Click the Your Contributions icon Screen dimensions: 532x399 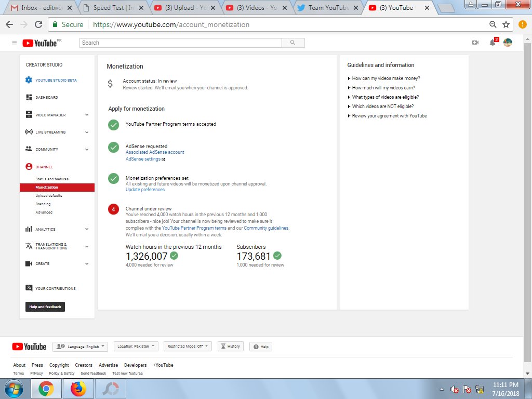[29, 288]
